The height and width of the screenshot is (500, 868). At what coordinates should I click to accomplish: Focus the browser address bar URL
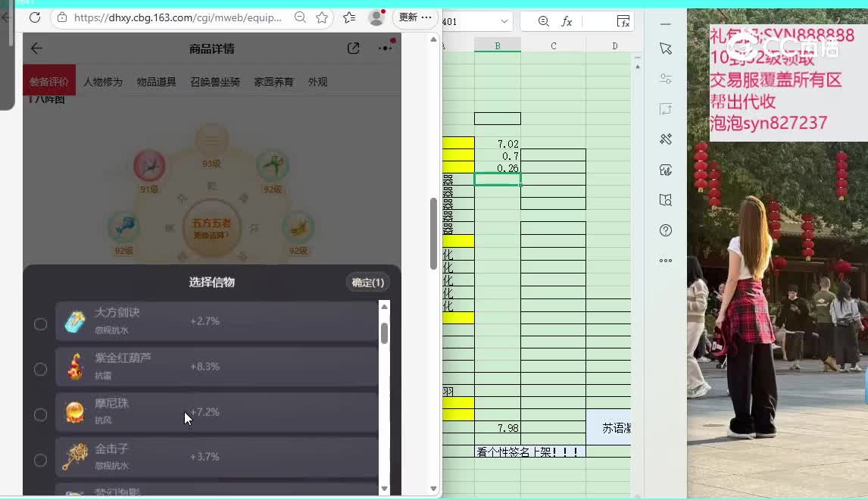(x=178, y=17)
